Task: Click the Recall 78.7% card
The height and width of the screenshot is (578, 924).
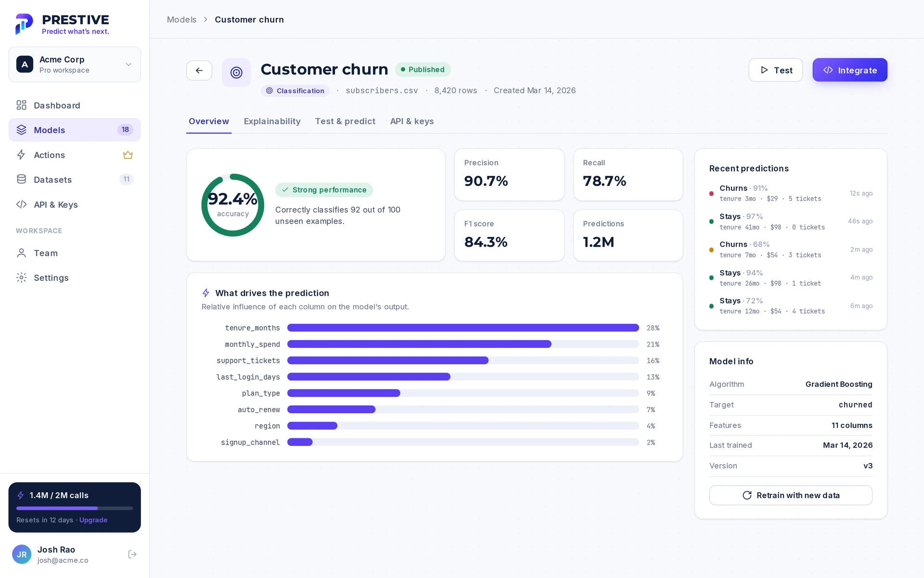Action: coord(628,174)
